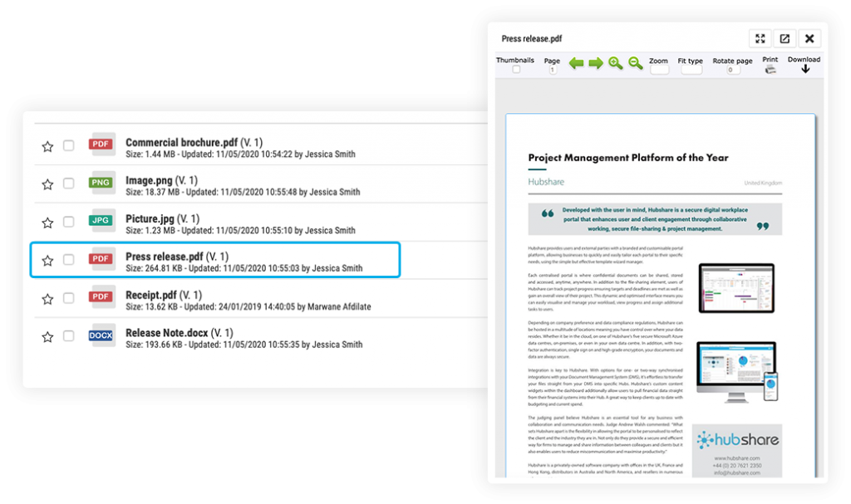Check the box for Image.png

click(x=68, y=183)
